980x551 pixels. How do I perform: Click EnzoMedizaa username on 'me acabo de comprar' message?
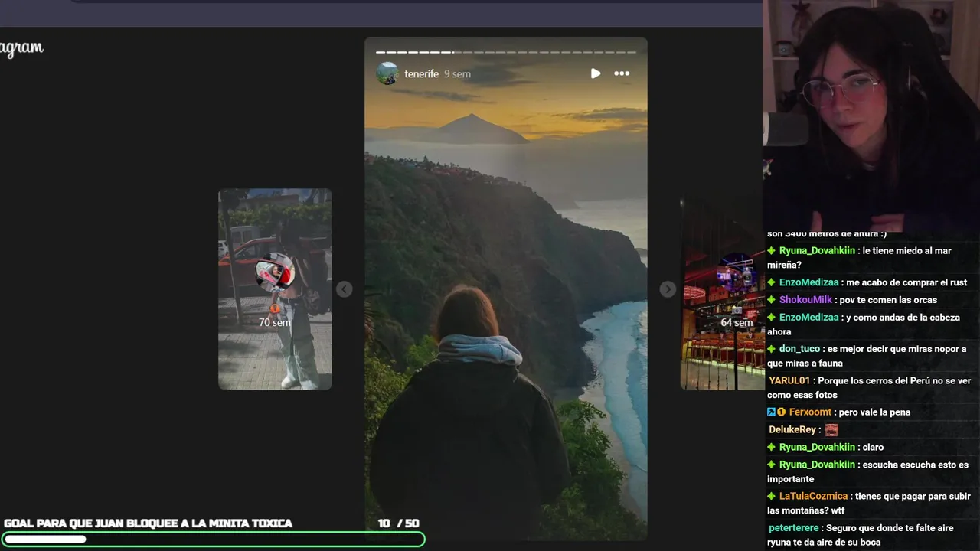(x=808, y=282)
